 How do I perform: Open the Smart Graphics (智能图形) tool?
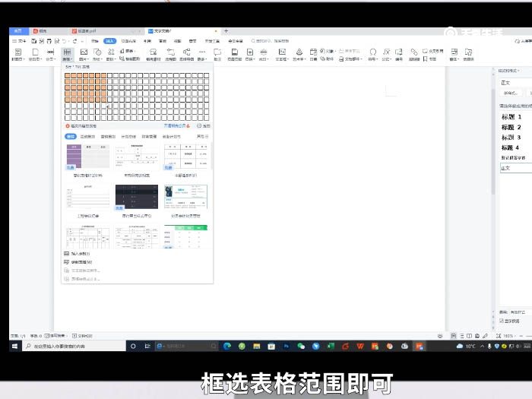tap(130, 59)
